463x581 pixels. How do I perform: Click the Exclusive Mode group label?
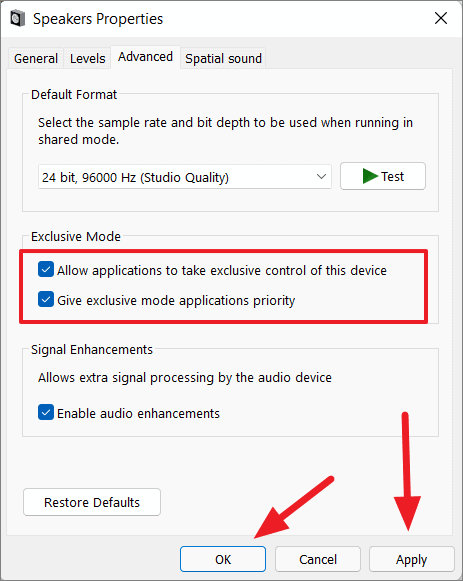76,236
